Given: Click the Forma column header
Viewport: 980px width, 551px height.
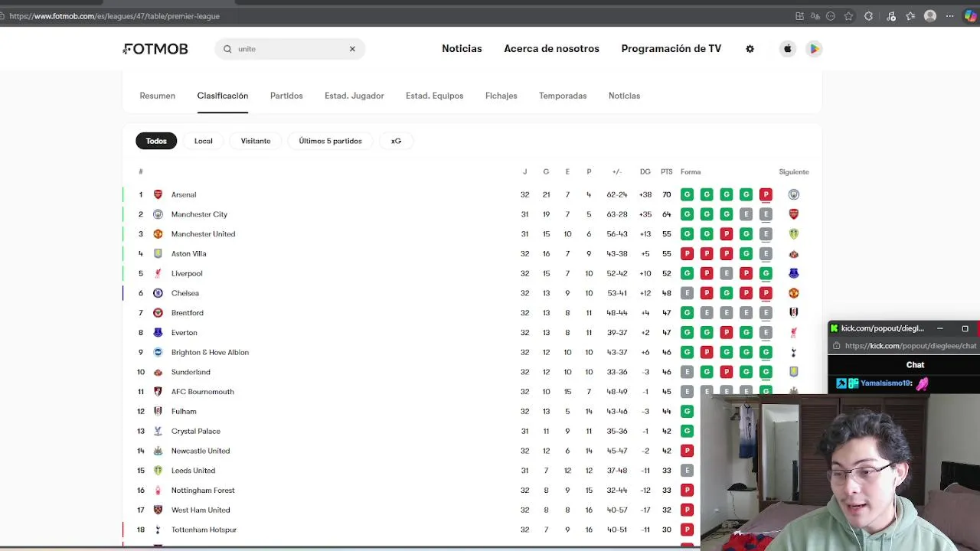Looking at the screenshot, I should (x=691, y=172).
